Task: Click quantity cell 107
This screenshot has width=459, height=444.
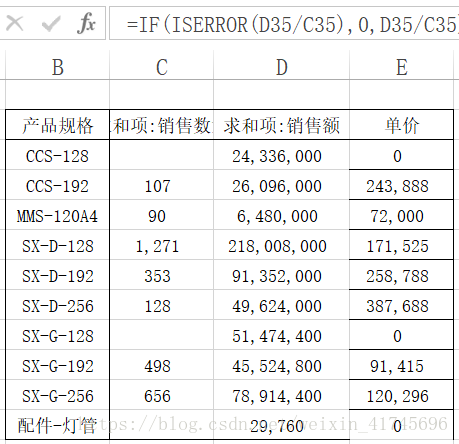Action: (162, 185)
